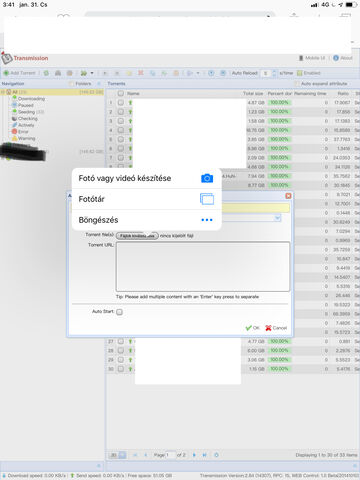Toggle Auto expand attribute checkbox
The width and height of the screenshot is (360, 480).
click(297, 84)
